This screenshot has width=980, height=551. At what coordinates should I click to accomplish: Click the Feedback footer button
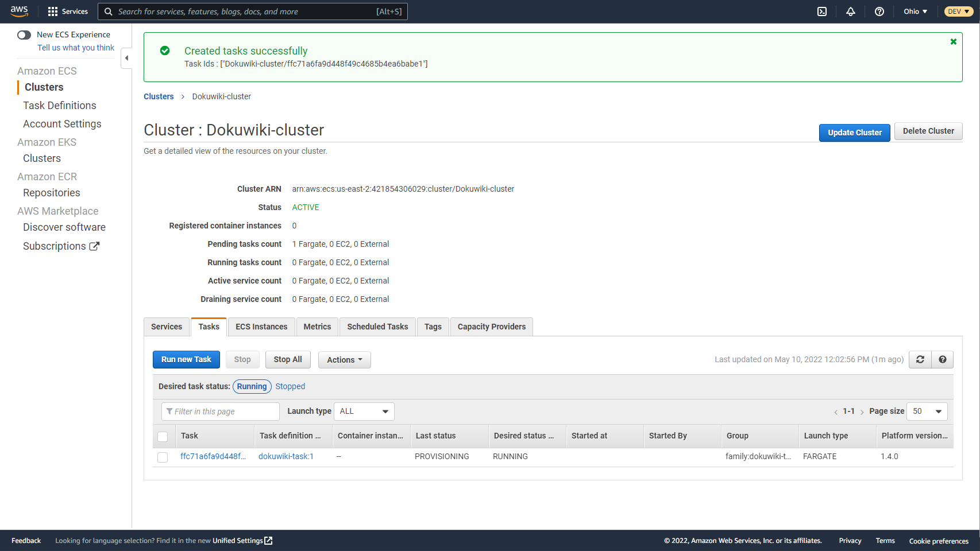(26, 541)
